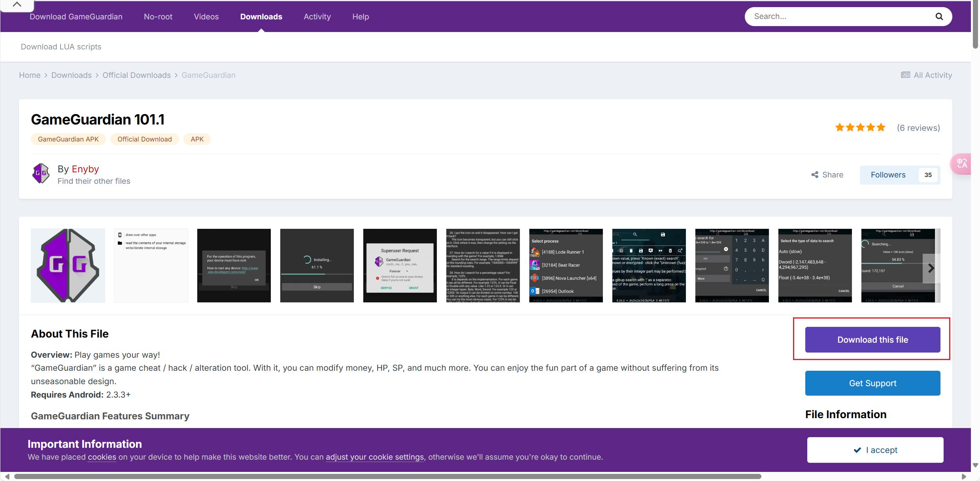Open the permissions list screenshot thumbnail
This screenshot has width=980, height=481.
coord(151,266)
